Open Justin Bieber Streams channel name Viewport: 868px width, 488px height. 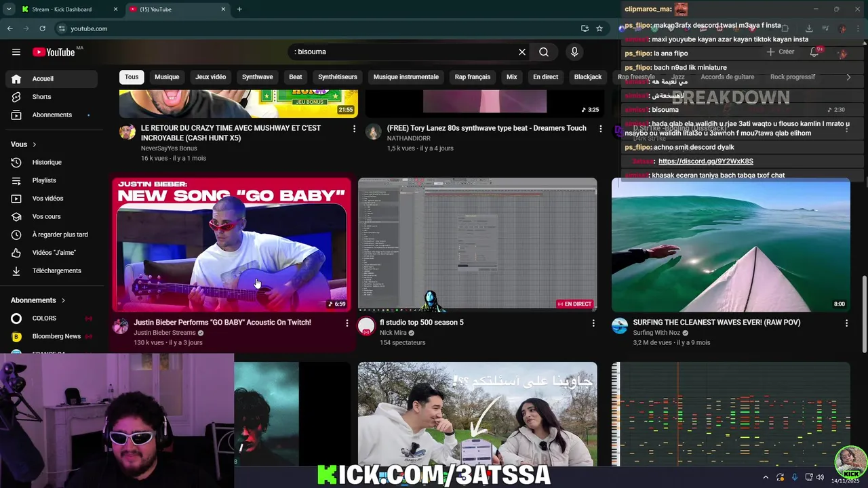pos(165,333)
